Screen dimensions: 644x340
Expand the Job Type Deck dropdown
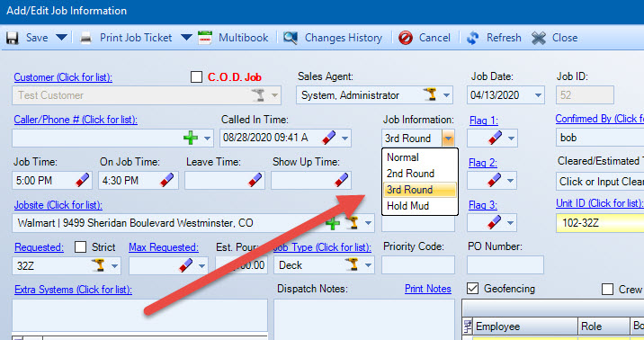pos(369,265)
